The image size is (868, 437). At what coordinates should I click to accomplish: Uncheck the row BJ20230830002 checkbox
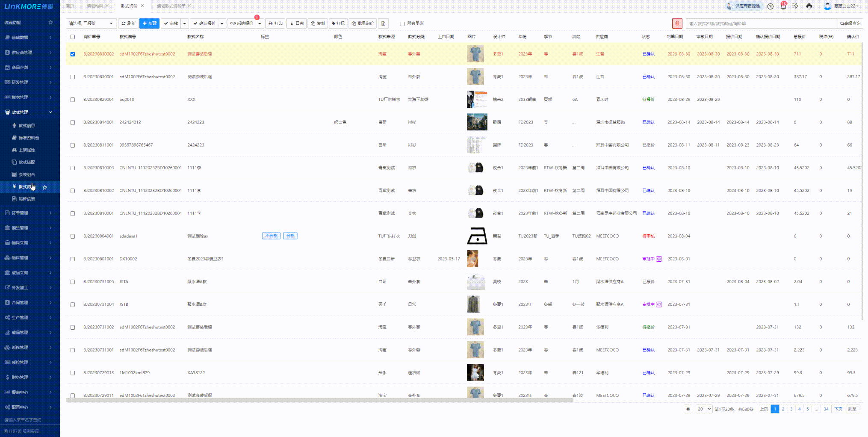73,54
